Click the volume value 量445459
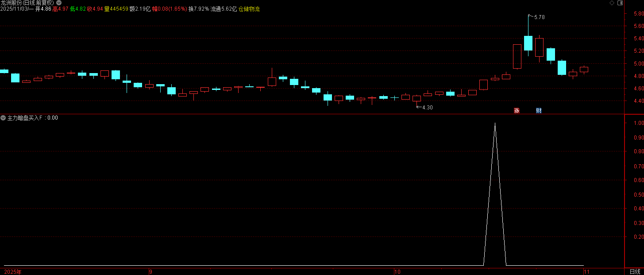Screen dimensions: 644x275 116,9
